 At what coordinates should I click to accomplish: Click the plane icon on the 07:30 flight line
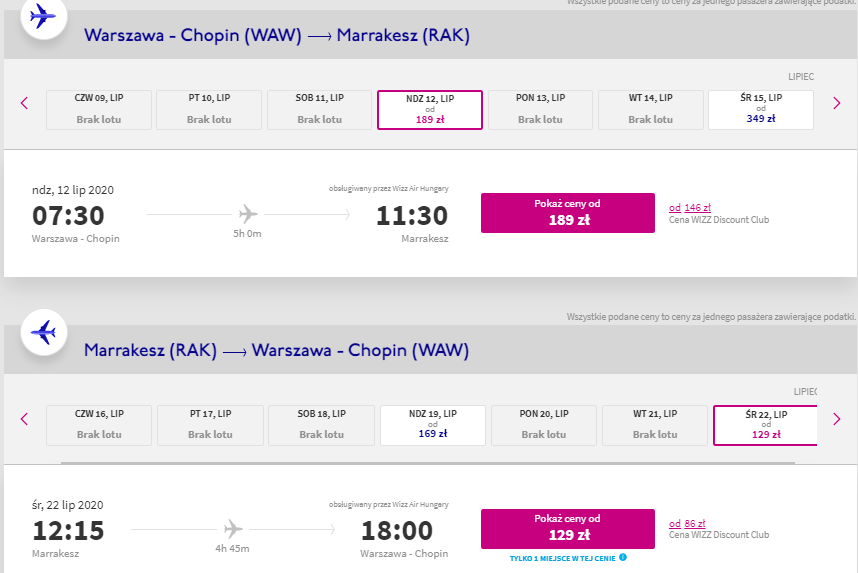tap(248, 214)
